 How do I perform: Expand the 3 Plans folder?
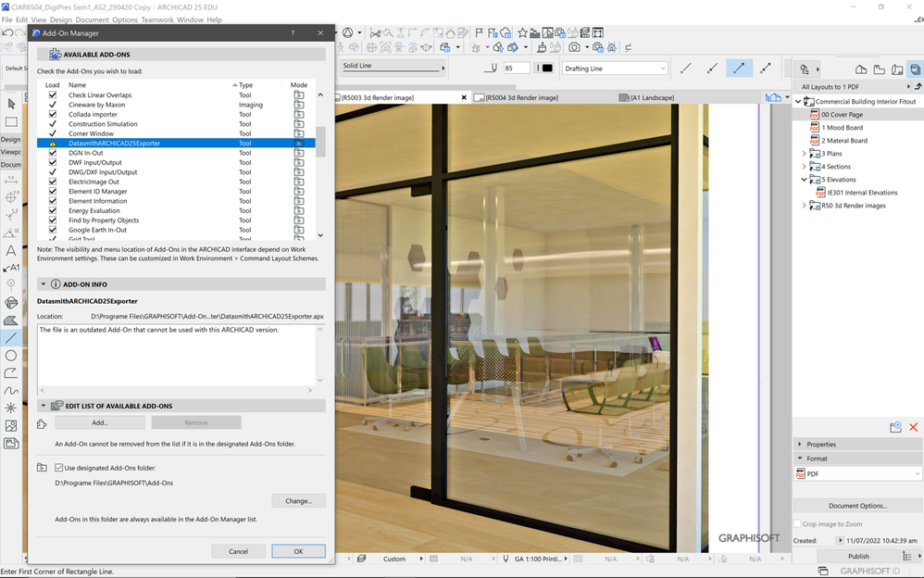pyautogui.click(x=804, y=154)
